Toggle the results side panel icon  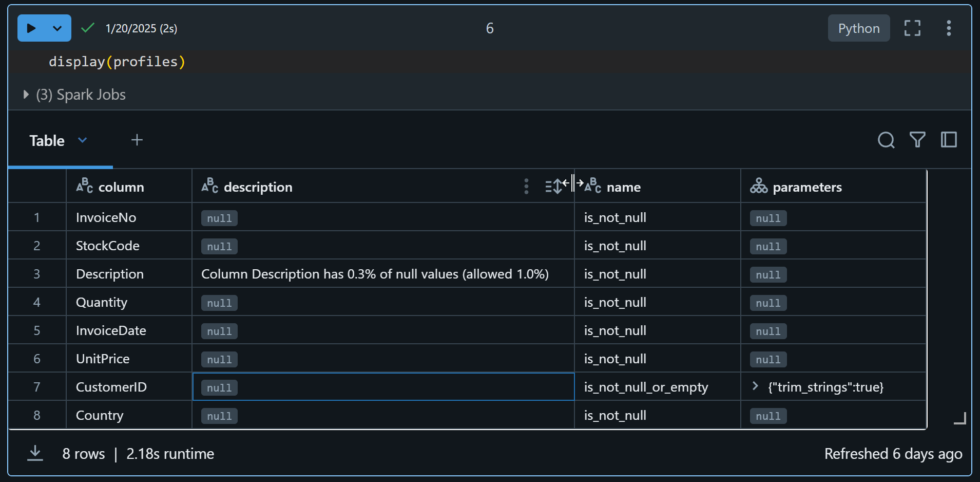(x=949, y=140)
